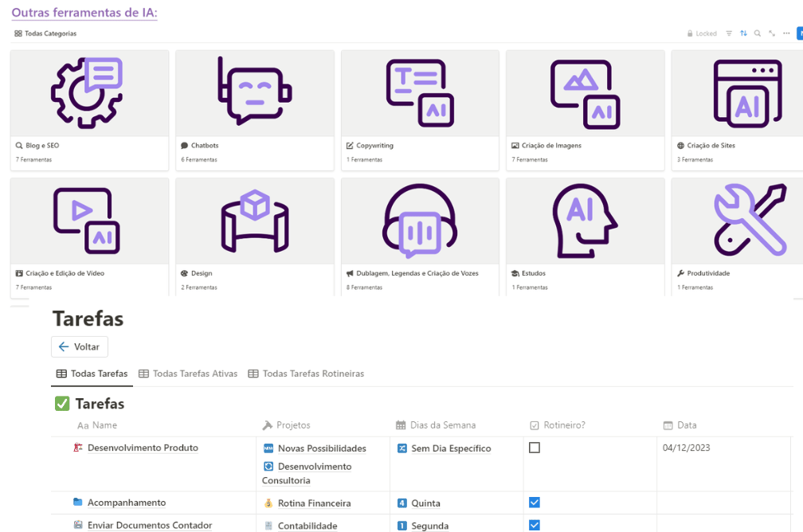The width and height of the screenshot is (803, 532).
Task: Click the 04/12/2023 date cell
Action: tap(686, 448)
